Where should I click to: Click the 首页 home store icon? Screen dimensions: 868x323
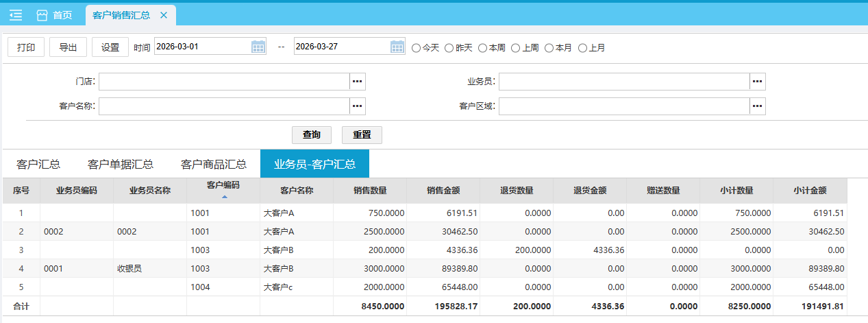[x=42, y=15]
